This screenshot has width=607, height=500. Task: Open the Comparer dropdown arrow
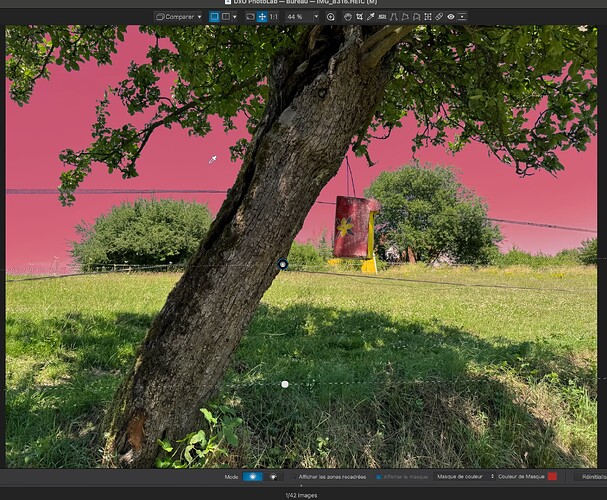[200, 17]
